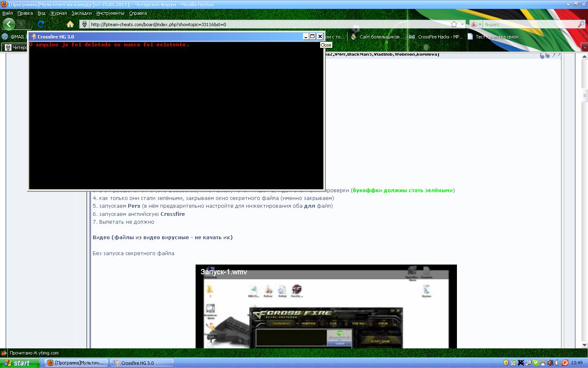
Task: Open the @MAIL bookmark
Action: click(x=15, y=37)
